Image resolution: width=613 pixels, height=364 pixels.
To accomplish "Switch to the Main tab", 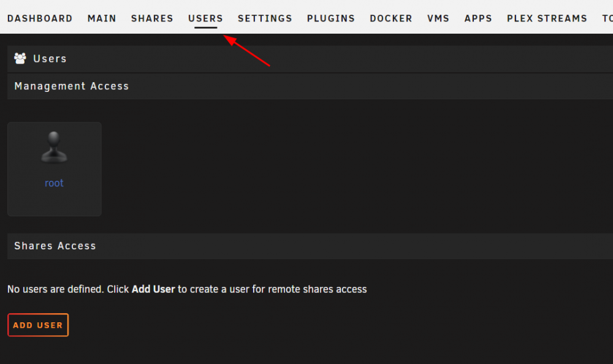I will 102,18.
